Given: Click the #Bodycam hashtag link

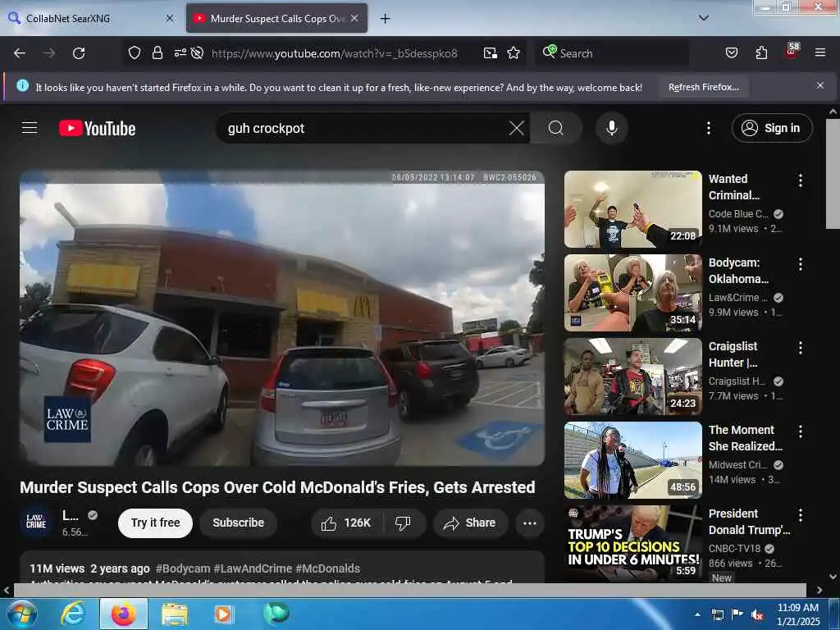Looking at the screenshot, I should tap(183, 568).
